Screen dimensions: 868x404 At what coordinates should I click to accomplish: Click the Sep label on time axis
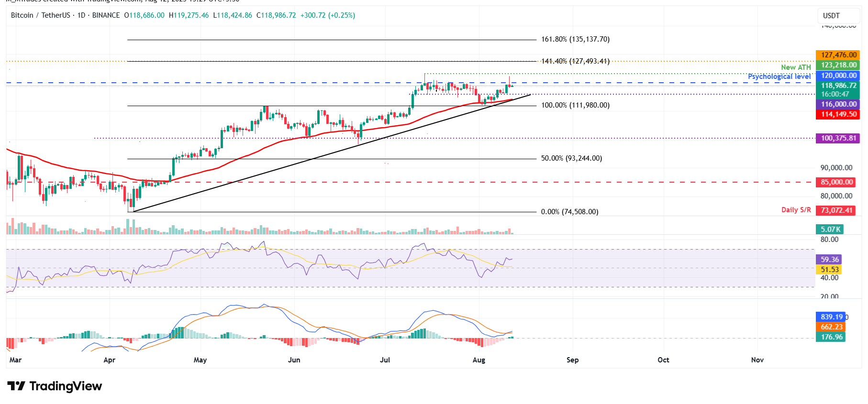tap(572, 360)
